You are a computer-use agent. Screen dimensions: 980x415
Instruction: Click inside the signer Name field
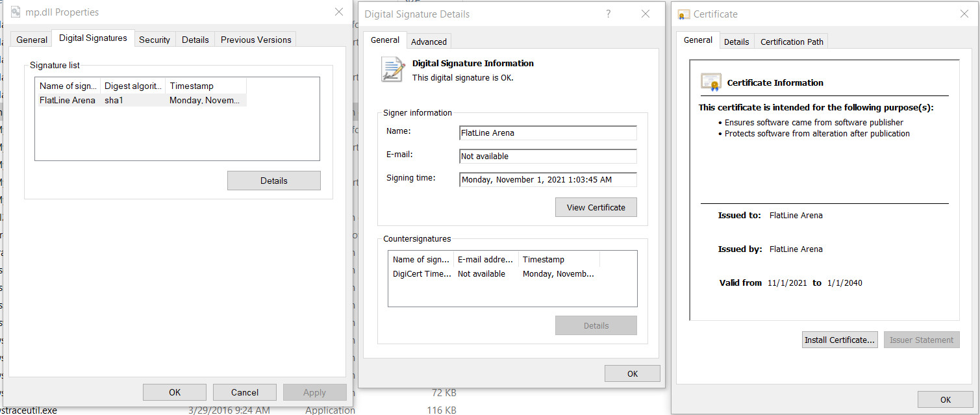coord(547,133)
